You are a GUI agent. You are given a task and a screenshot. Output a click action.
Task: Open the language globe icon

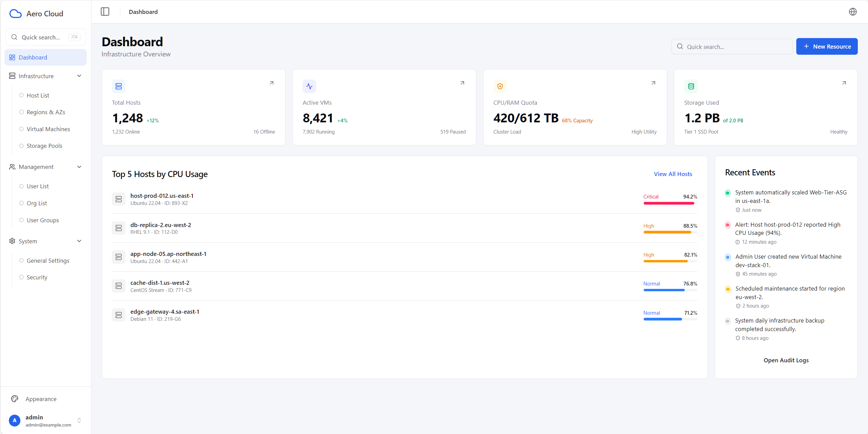click(x=853, y=12)
